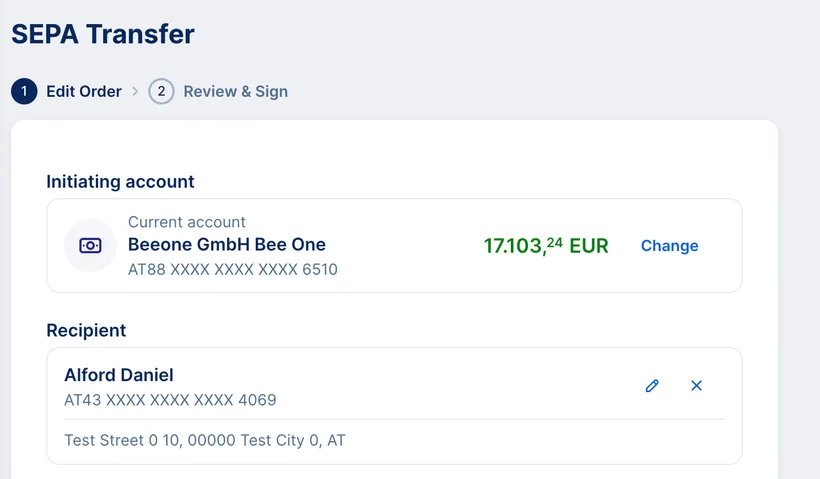This screenshot has height=479, width=820.
Task: Click the Test Street recipient address line
Action: [205, 440]
